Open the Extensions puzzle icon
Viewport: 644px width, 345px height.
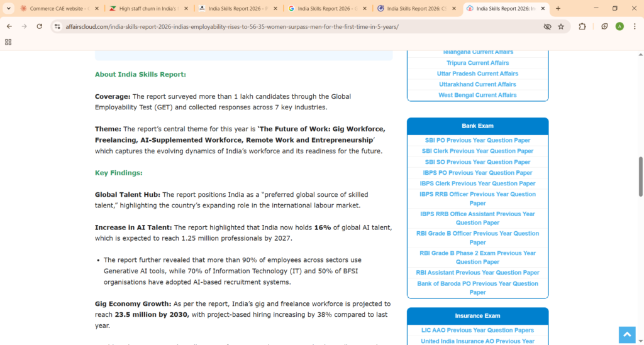(582, 26)
